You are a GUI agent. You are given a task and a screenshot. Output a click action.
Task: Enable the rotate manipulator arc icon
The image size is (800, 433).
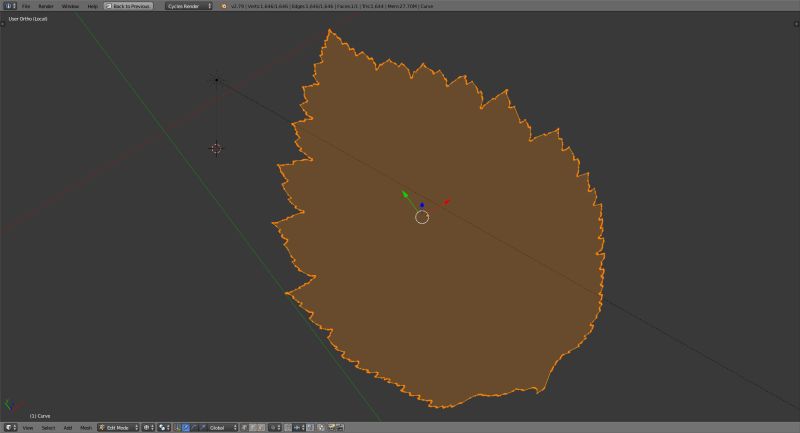coord(194,427)
